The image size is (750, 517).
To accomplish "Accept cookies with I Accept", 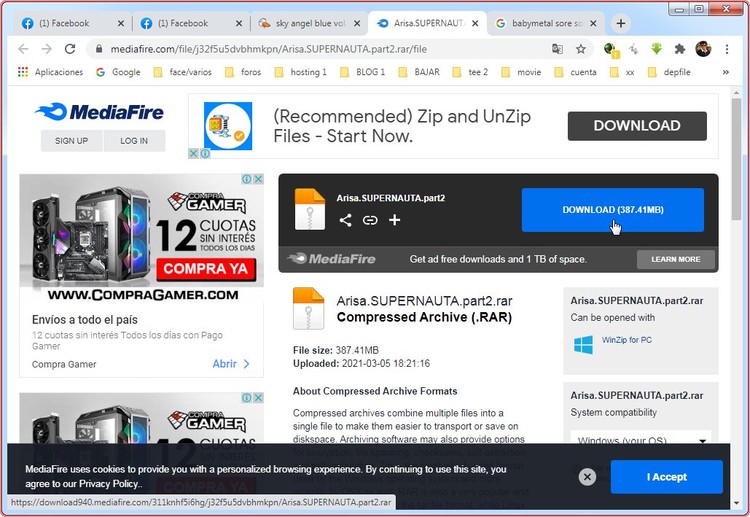I will (666, 477).
